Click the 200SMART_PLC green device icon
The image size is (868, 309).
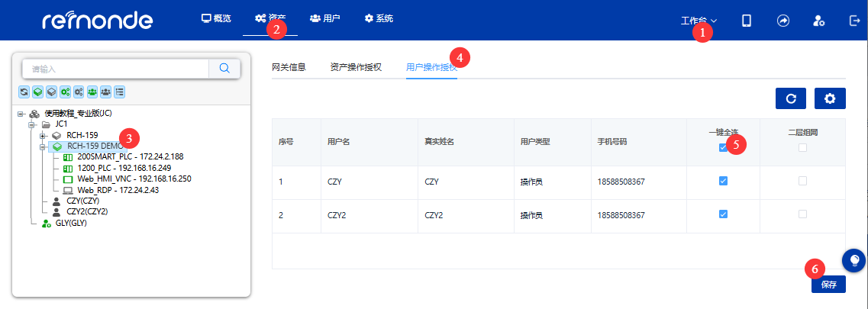pos(68,157)
